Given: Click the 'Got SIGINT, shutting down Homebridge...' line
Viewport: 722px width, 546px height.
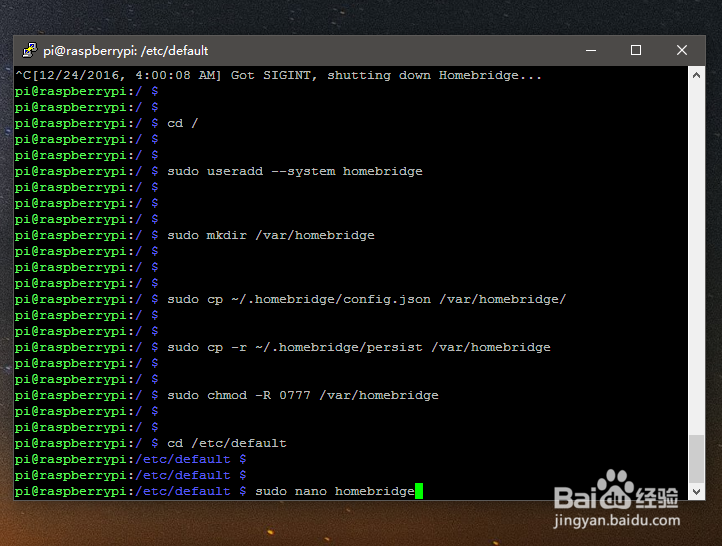Looking at the screenshot, I should point(279,75).
